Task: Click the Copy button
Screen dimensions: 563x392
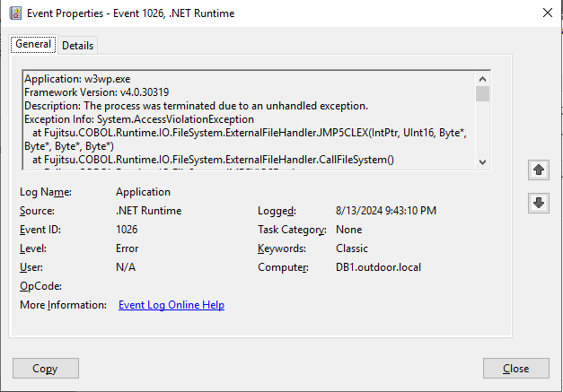Action: [46, 369]
